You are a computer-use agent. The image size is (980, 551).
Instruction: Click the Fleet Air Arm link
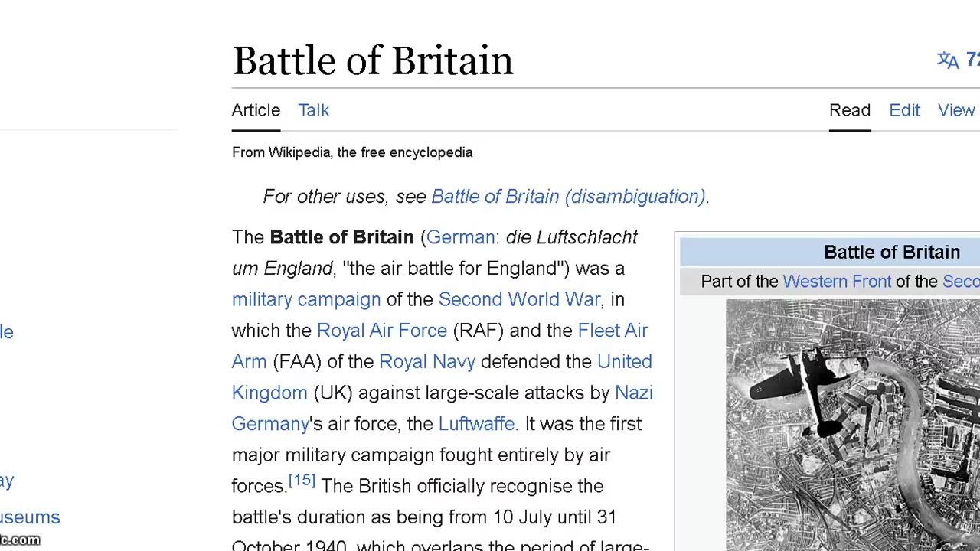click(x=612, y=331)
